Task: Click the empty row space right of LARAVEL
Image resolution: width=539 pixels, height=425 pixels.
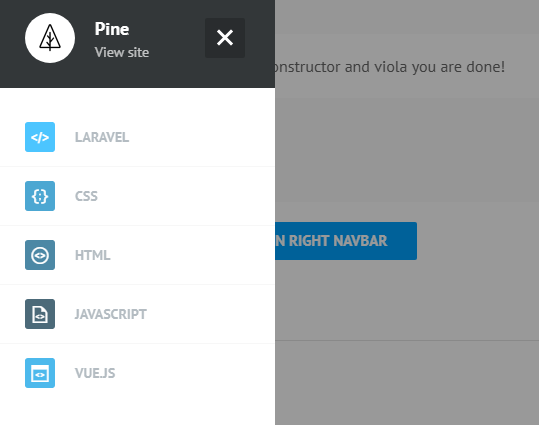Action: point(201,137)
